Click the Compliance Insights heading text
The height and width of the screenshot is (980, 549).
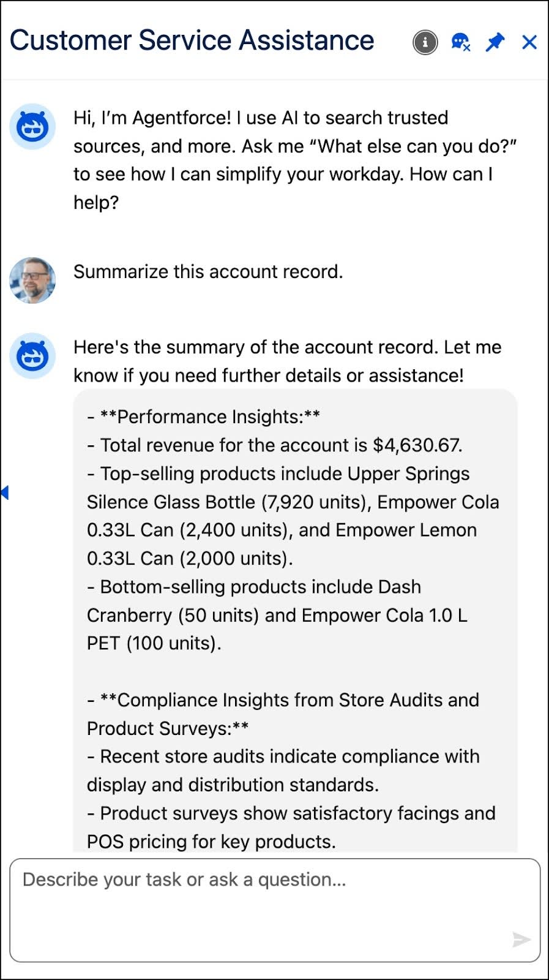tap(283, 700)
